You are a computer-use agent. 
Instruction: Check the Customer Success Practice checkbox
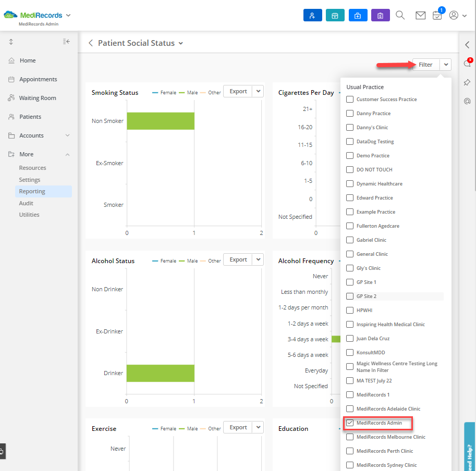pos(350,99)
